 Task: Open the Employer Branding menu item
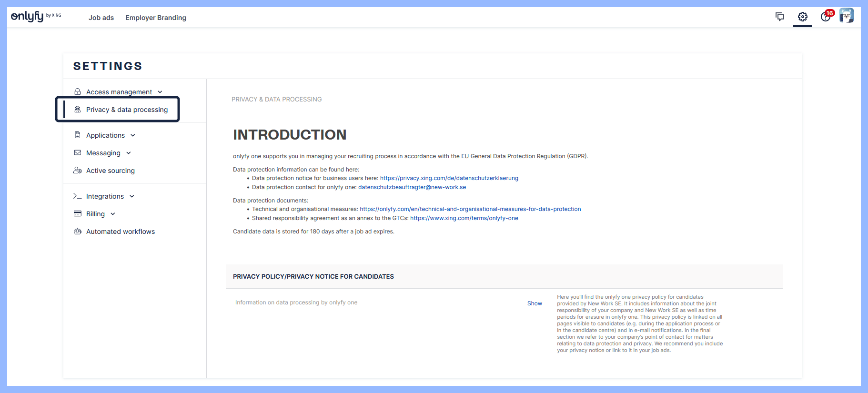click(x=156, y=18)
